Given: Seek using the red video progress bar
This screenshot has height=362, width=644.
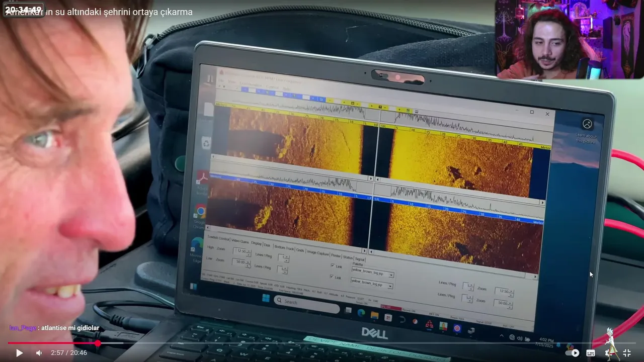Looking at the screenshot, I should (322, 343).
